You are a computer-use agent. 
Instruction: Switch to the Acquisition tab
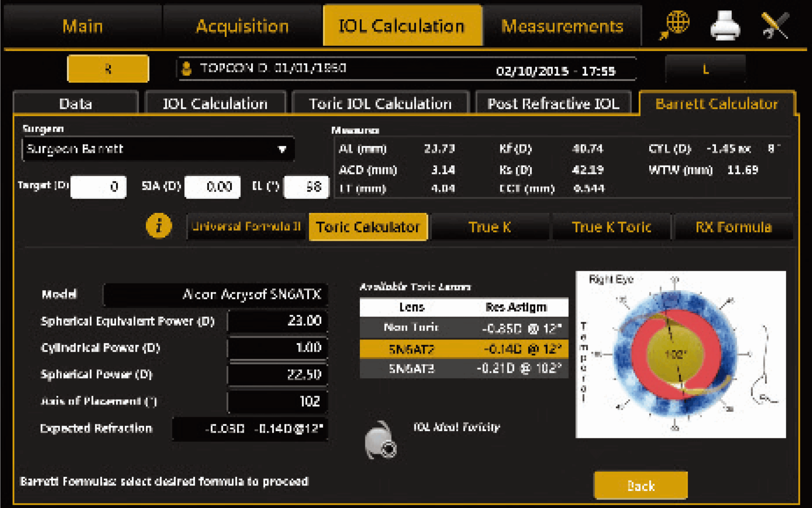(242, 26)
